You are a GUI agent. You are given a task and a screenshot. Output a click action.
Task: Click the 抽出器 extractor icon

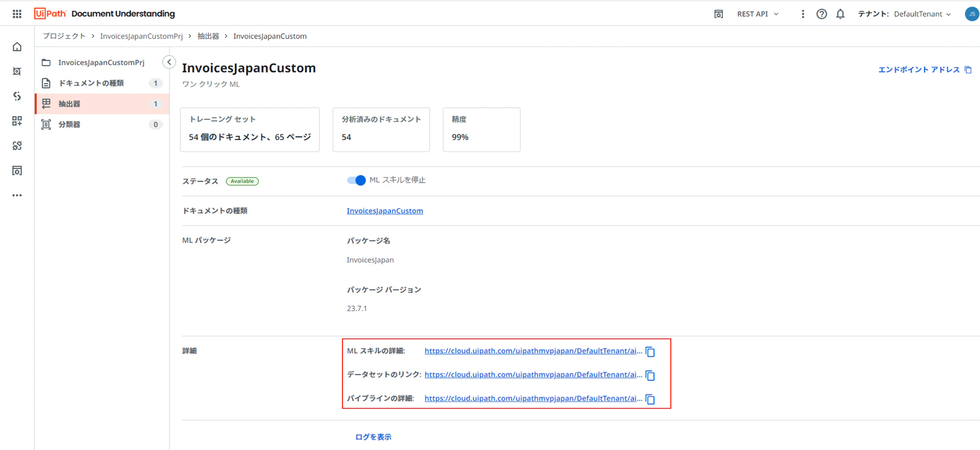coord(46,104)
